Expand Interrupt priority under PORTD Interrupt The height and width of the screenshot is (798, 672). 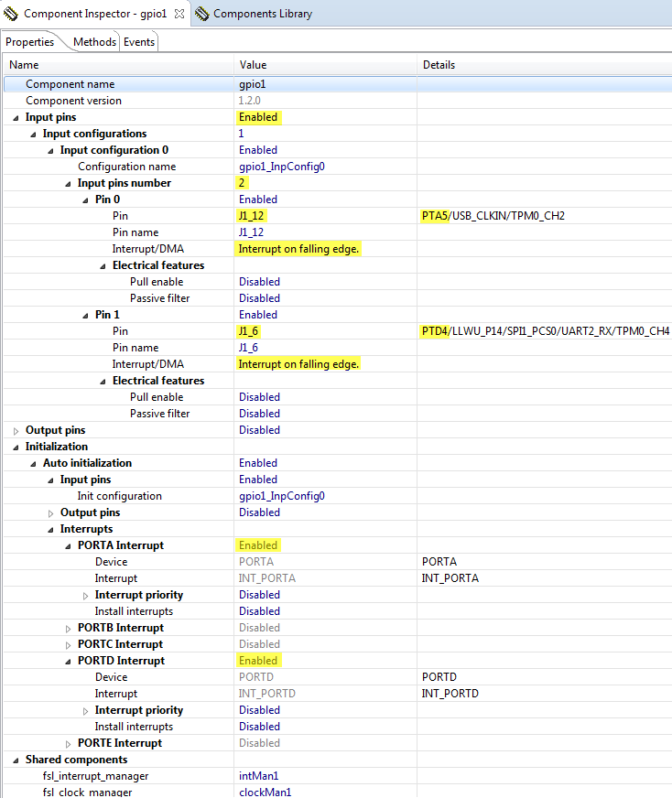point(85,711)
